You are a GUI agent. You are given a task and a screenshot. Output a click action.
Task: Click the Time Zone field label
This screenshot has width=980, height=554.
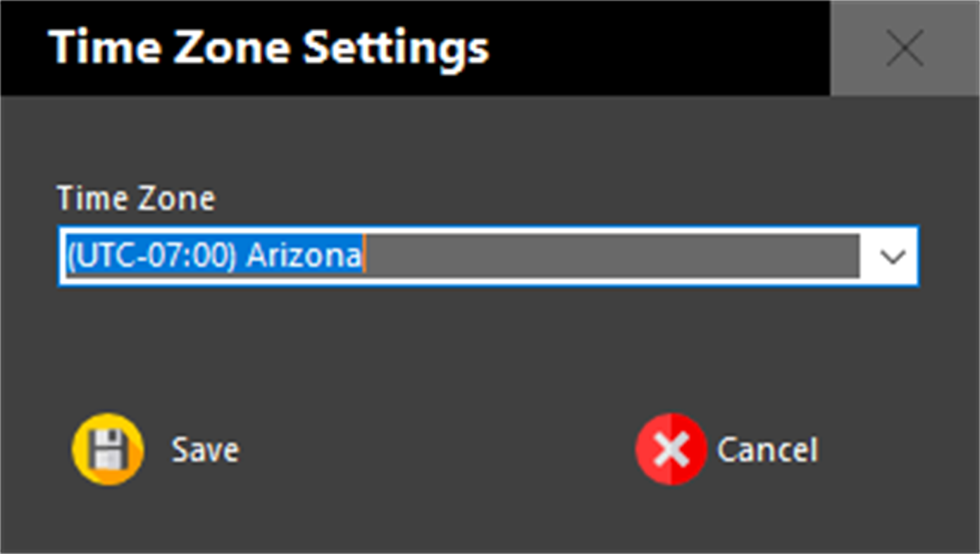point(135,198)
